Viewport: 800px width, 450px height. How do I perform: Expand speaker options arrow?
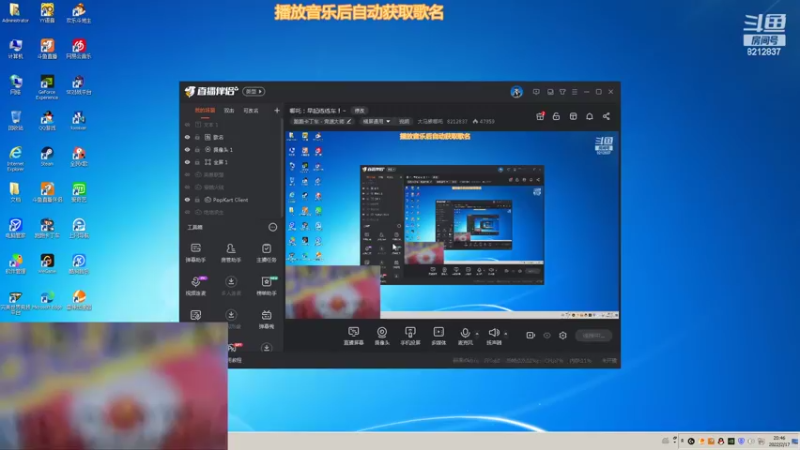point(506,334)
